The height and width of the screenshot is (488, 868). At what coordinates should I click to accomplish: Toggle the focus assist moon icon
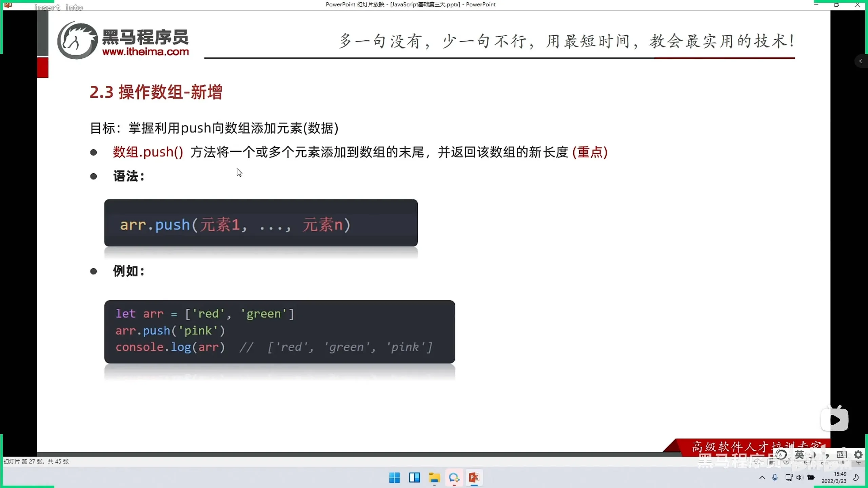(x=855, y=477)
